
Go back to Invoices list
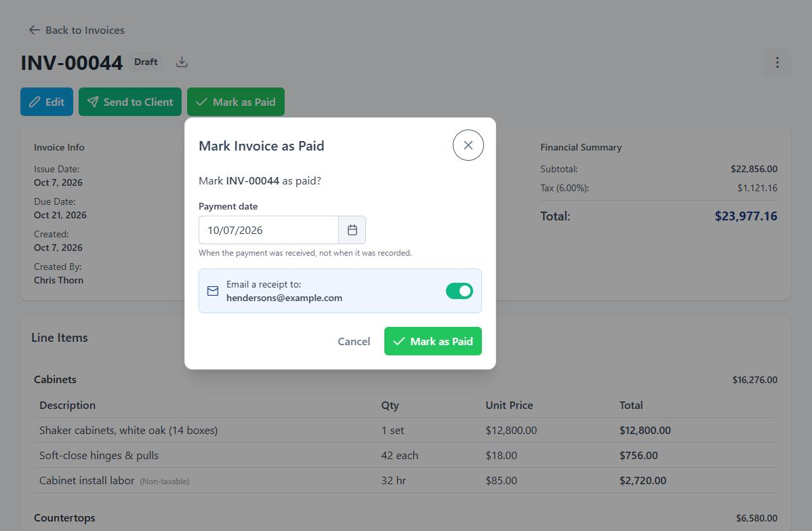pos(77,30)
